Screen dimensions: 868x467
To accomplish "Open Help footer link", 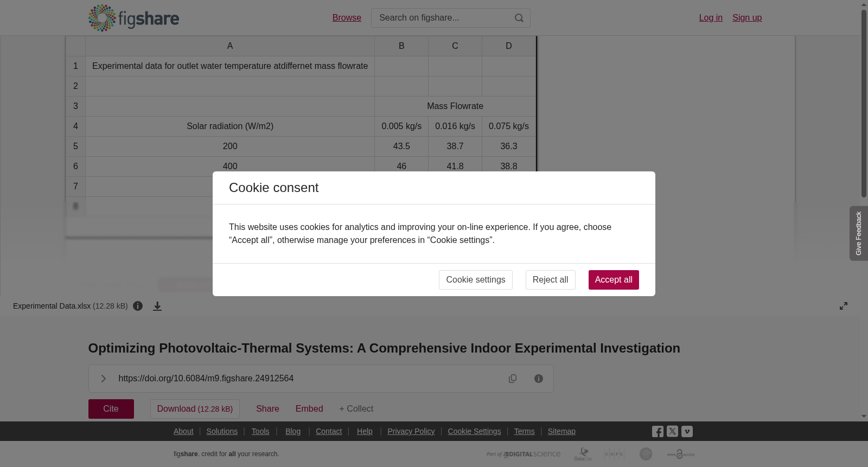I will 365,431.
